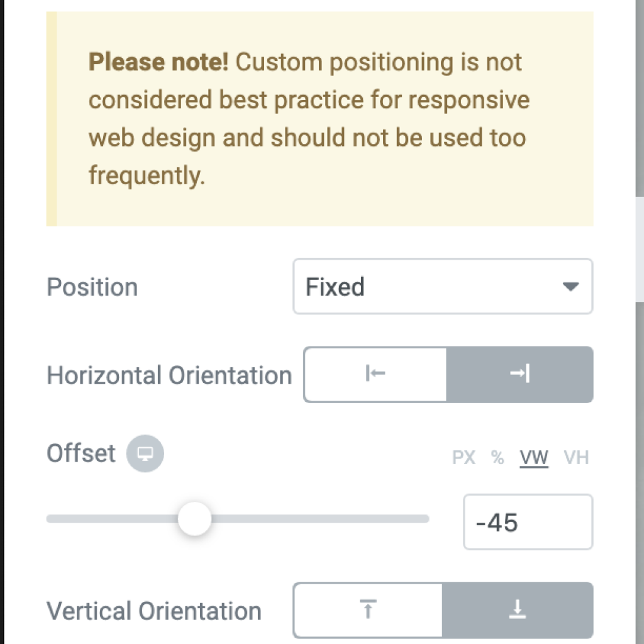Click Offset slider track right of the handle
This screenshot has height=644, width=644.
320,519
